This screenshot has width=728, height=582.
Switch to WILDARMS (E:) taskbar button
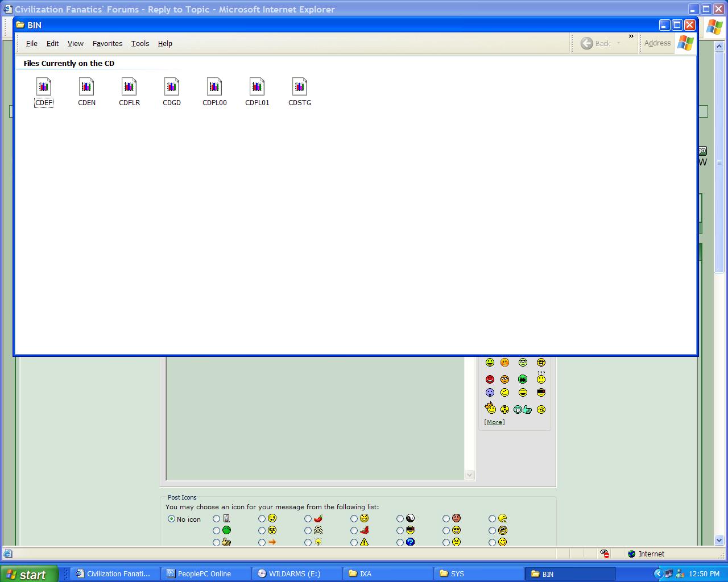[297, 574]
